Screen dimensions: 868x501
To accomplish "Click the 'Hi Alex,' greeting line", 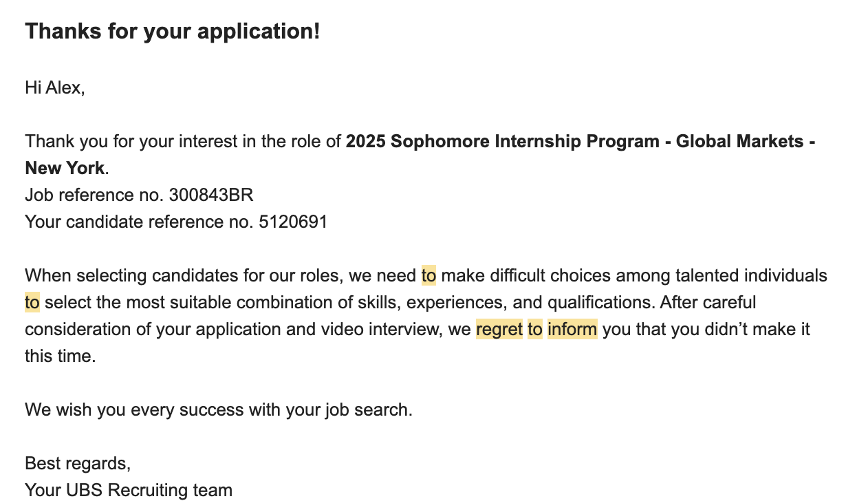I will click(55, 87).
